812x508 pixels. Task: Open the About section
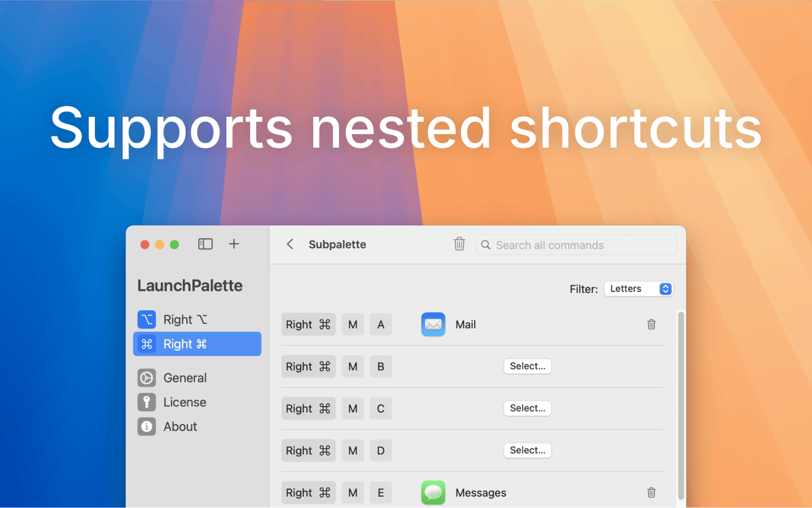[197, 426]
